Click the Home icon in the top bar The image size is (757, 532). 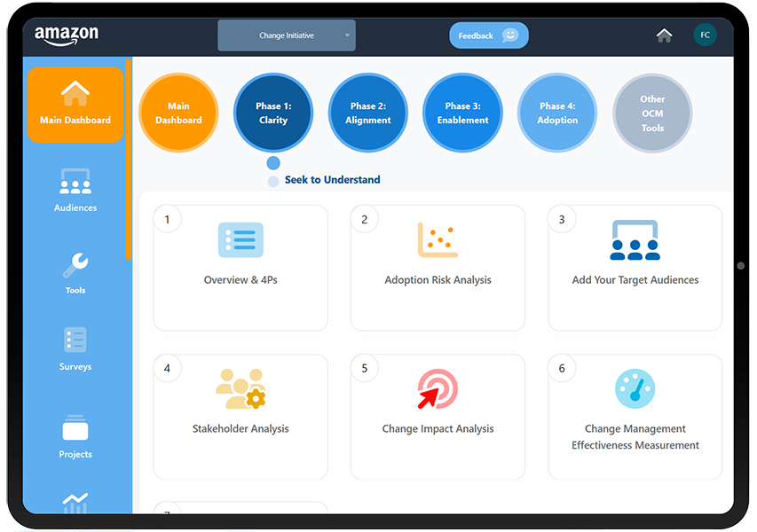pyautogui.click(x=664, y=35)
